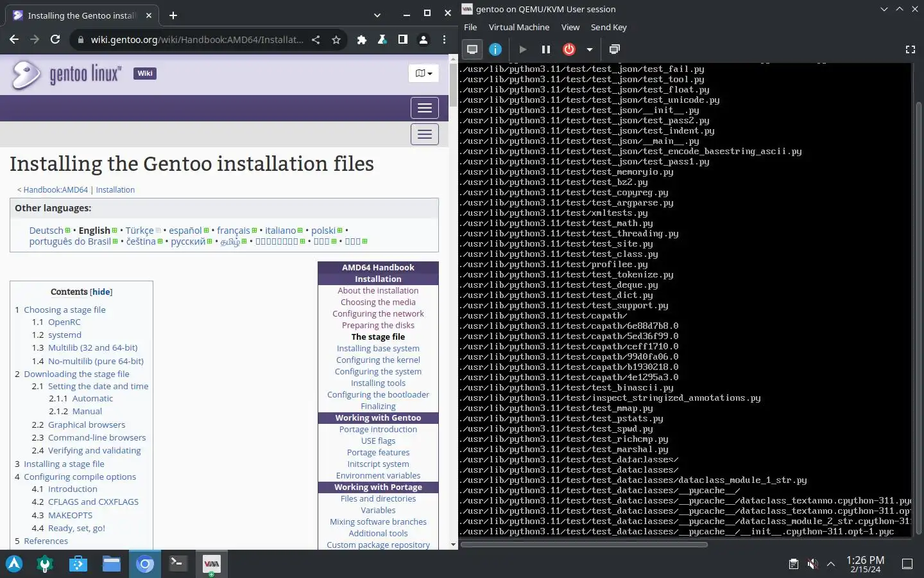Toggle the gray bar hamburger menu
The image size is (924, 578).
point(425,134)
